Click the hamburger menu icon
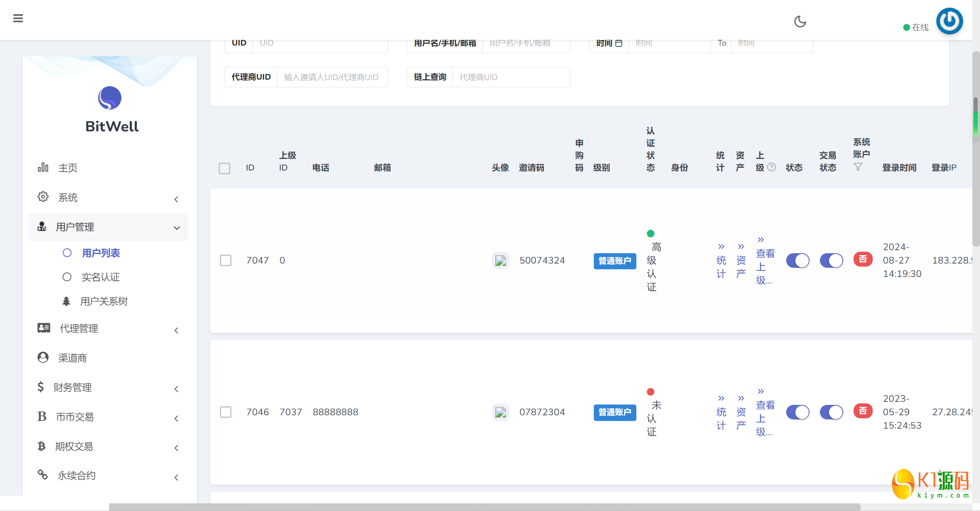Screen dimensions: 980x511 18,18
